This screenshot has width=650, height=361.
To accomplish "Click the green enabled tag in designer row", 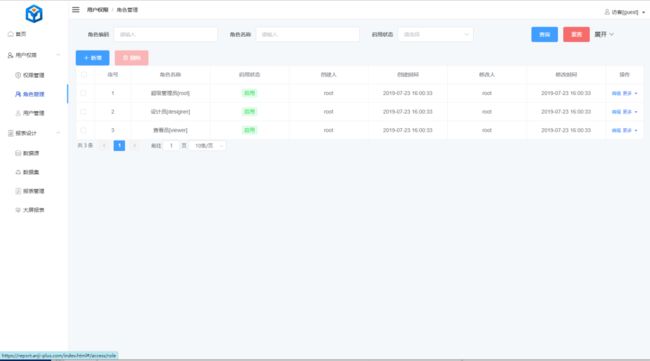I will pos(250,111).
